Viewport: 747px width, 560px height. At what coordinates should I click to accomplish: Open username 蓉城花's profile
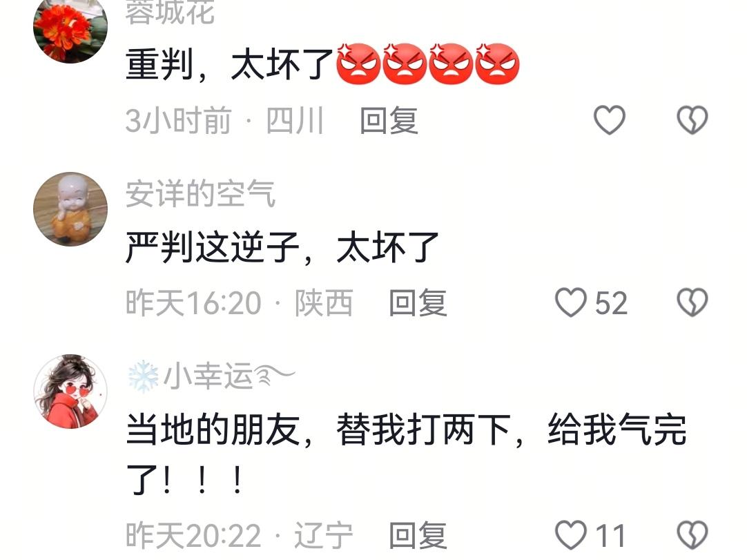170,12
